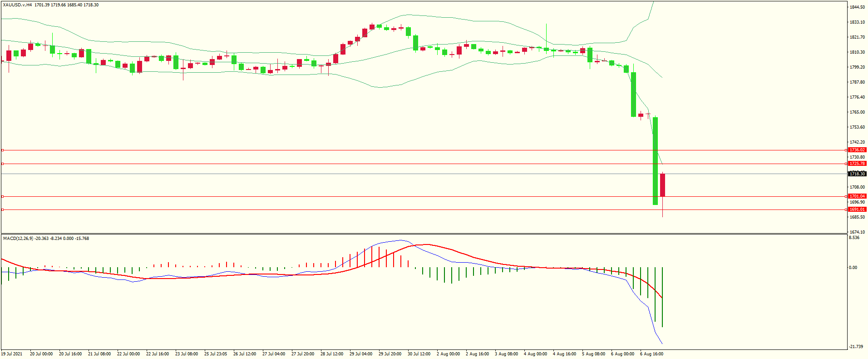Select the 1691.01 horizontal line price tag
This screenshot has width=868, height=359.
[x=858, y=209]
